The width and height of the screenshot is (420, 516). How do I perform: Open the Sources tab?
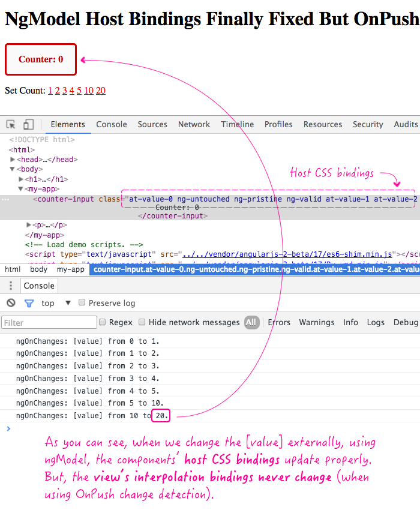tap(152, 124)
